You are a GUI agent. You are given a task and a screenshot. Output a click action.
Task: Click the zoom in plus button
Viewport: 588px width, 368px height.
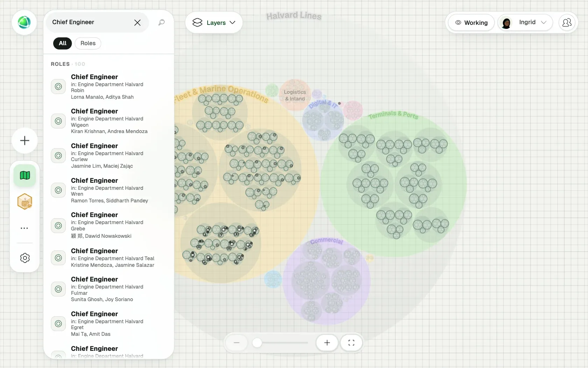pyautogui.click(x=327, y=343)
